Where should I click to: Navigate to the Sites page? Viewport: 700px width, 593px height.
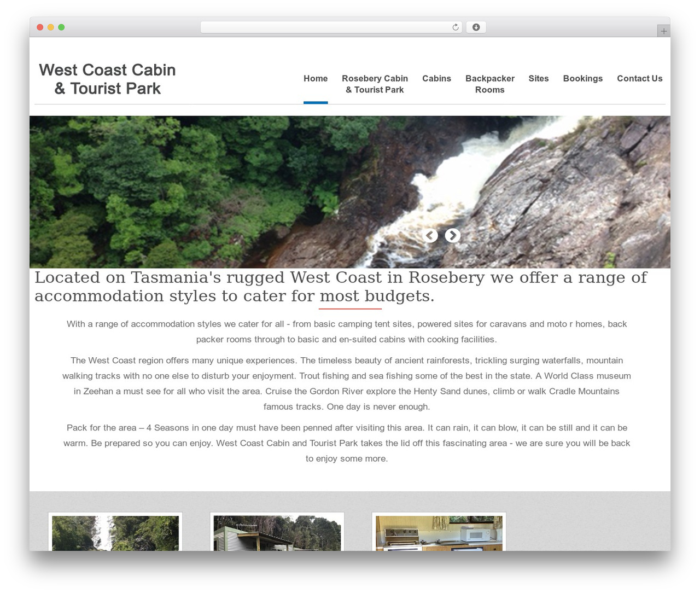[539, 78]
